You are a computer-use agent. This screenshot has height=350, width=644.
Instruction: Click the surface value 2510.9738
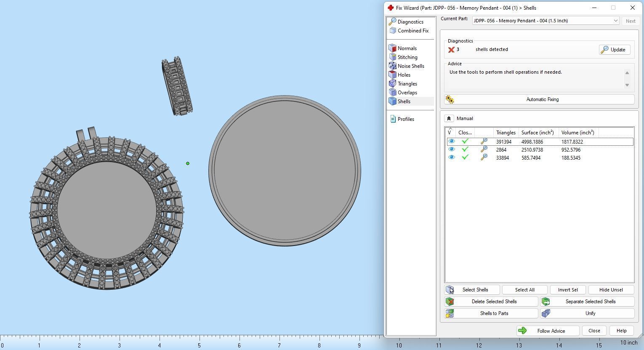pos(532,150)
